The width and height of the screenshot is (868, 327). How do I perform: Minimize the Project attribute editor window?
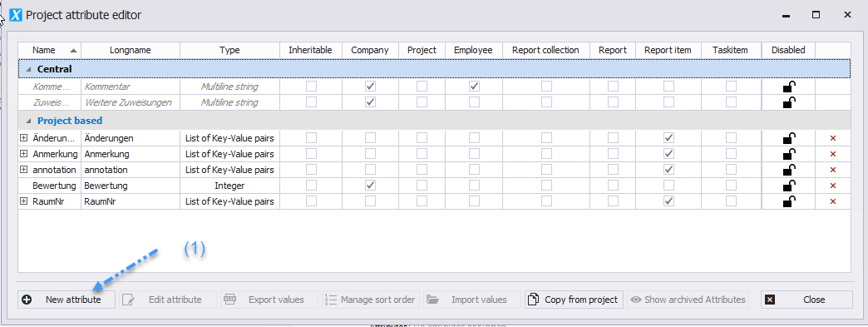pos(786,16)
